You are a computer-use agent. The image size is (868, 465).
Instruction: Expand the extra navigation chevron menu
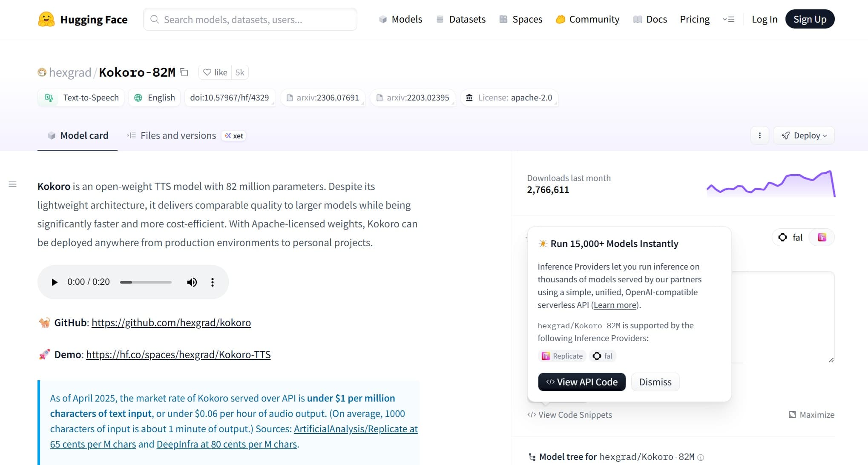click(729, 19)
